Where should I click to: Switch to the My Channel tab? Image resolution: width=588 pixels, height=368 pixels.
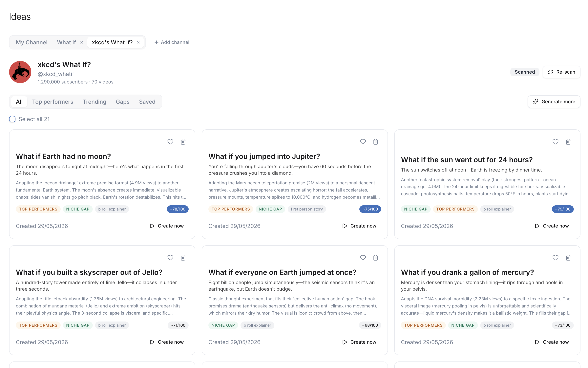32,42
